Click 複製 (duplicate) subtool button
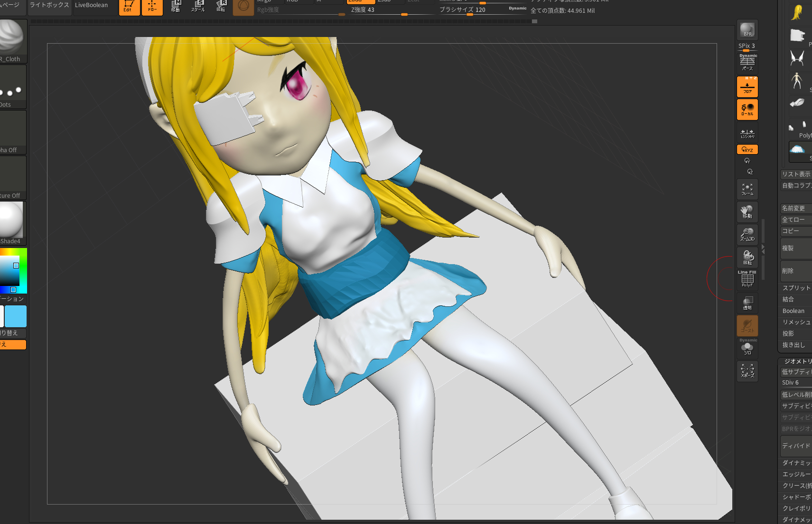The image size is (812, 524). (x=796, y=248)
